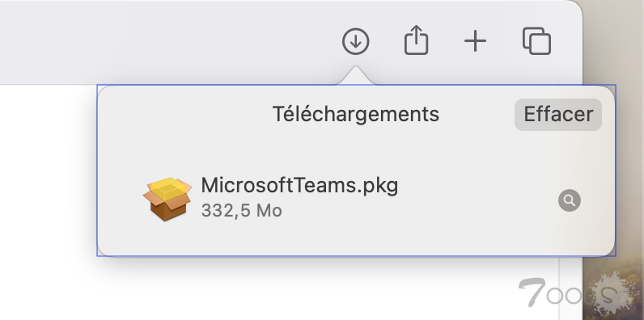Click the popover's pointer arrow tip
Screen dimensions: 644x320
click(x=356, y=69)
